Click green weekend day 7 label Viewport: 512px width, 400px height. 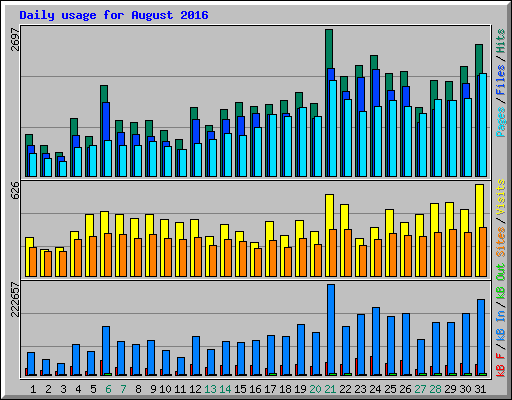(123, 389)
